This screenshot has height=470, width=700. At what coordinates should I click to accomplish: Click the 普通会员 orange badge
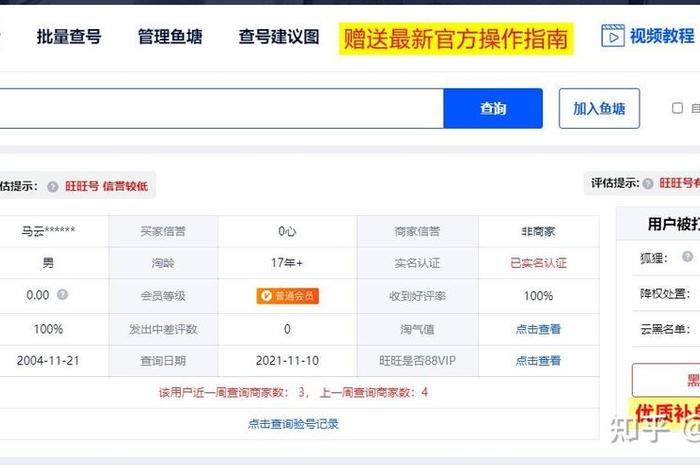point(288,296)
